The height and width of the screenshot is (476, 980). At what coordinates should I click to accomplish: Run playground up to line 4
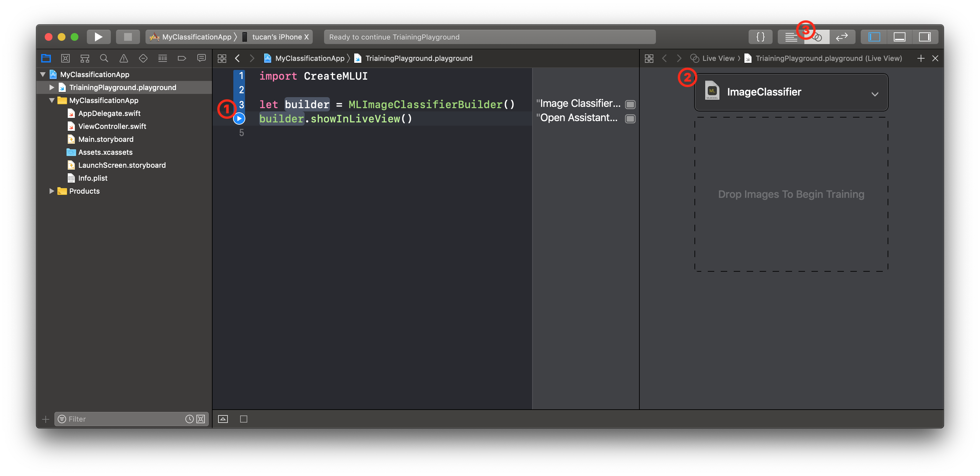point(239,119)
